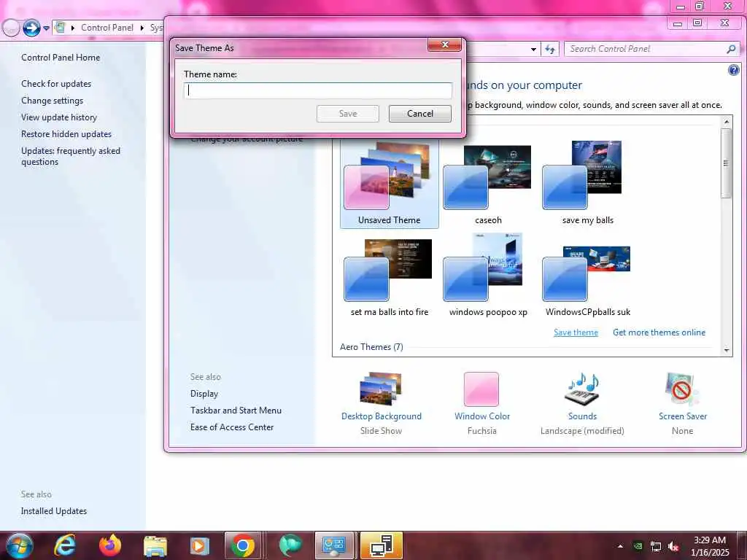Open Personalization help question mark icon
This screenshot has height=560, width=747.
click(734, 71)
